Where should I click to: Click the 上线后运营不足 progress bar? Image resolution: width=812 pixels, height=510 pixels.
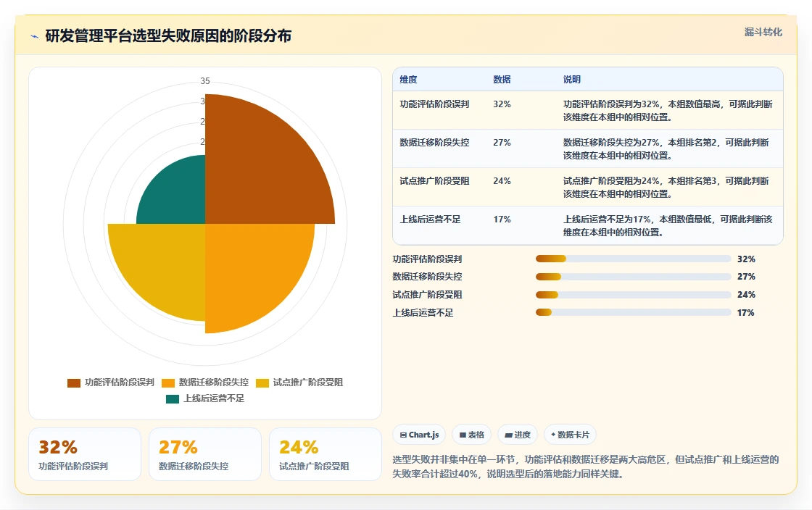[634, 312]
